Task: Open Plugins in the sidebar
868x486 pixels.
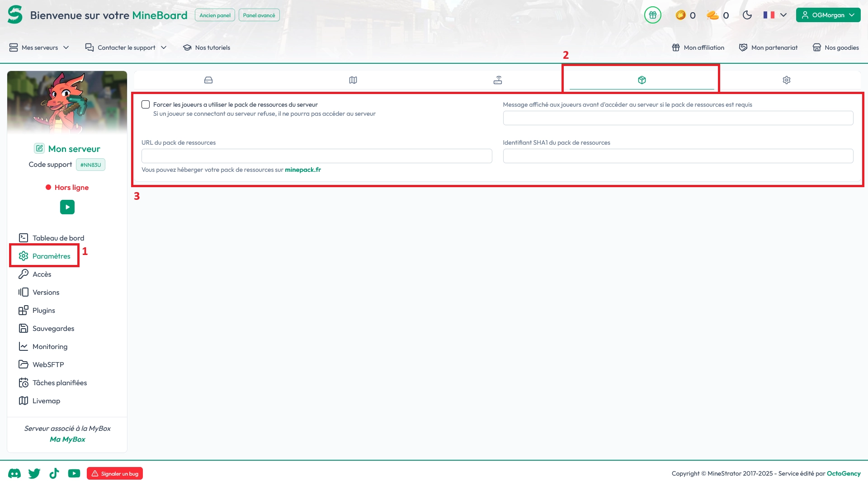Action: coord(43,310)
